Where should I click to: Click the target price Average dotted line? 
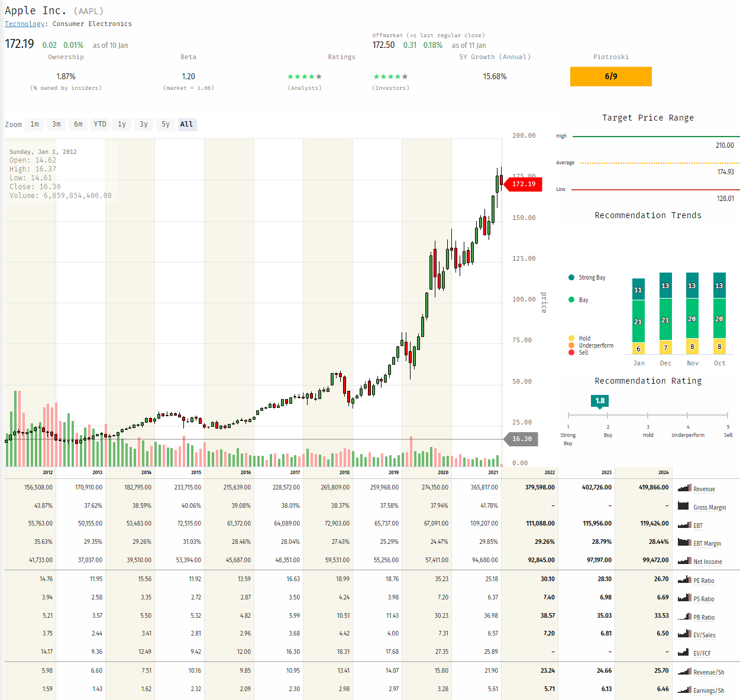pos(660,163)
